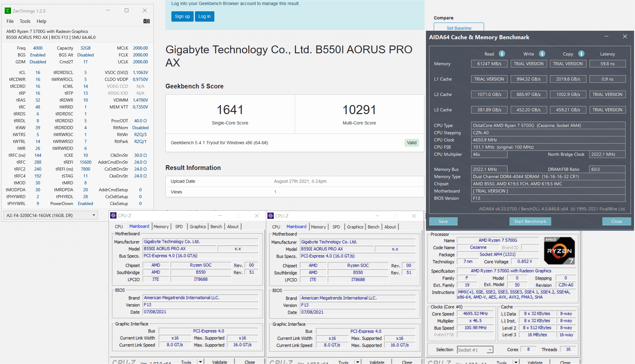
Task: Click the 1641 Single-Core Score value
Action: coord(230,110)
